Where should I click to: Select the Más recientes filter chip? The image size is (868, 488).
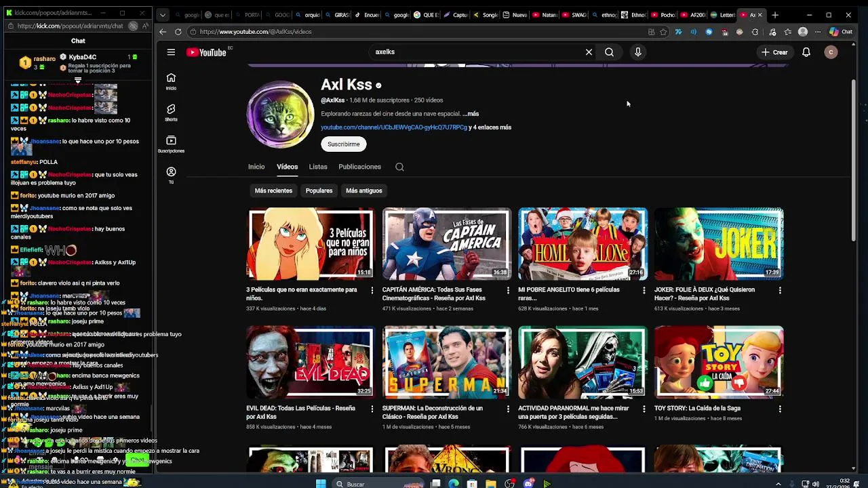pyautogui.click(x=273, y=190)
